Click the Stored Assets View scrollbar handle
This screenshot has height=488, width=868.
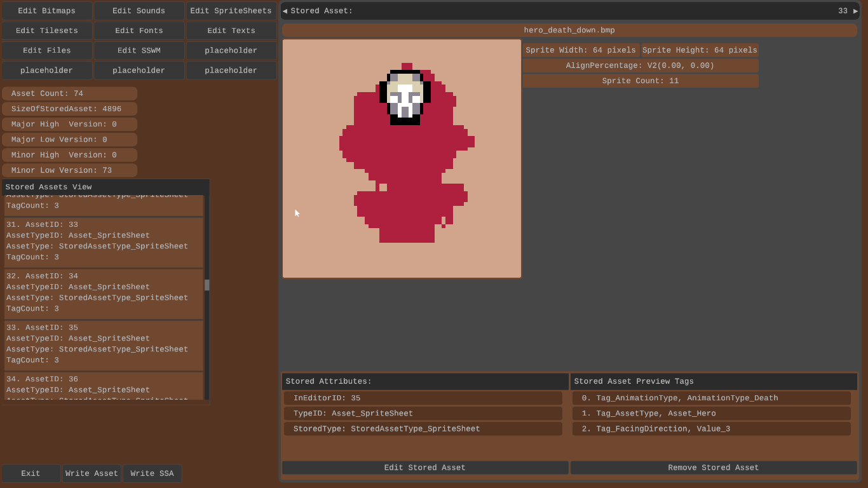click(x=207, y=285)
